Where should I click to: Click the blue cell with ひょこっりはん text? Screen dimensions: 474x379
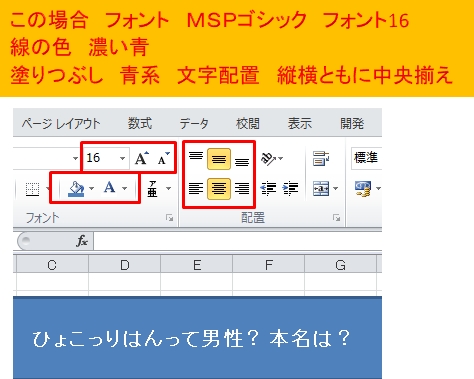(197, 338)
